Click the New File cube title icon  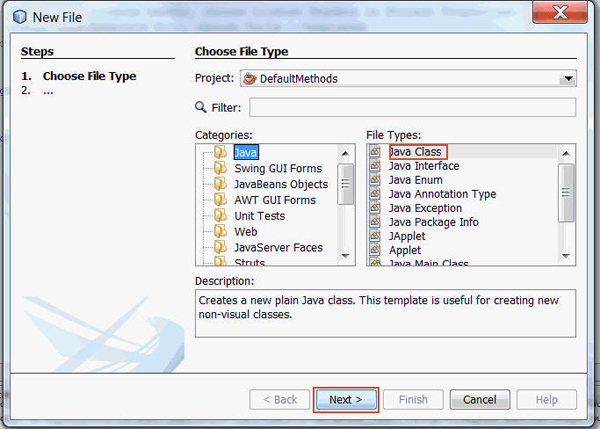(x=20, y=17)
